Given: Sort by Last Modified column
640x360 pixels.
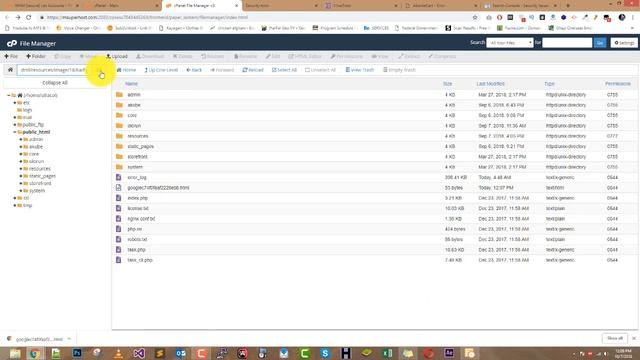Looking at the screenshot, I should [x=491, y=84].
